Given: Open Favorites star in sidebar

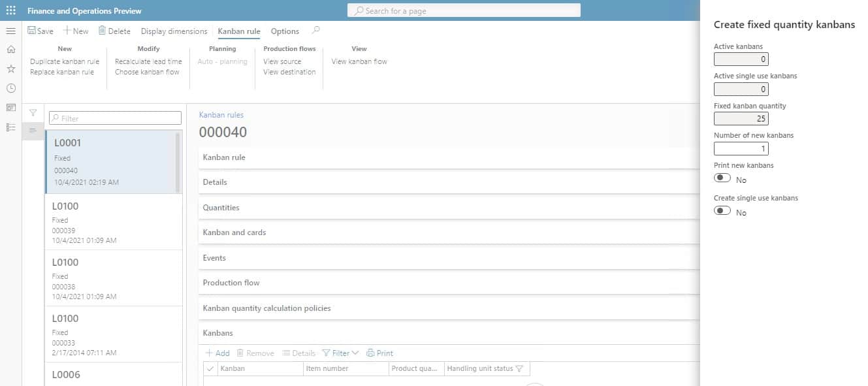Looking at the screenshot, I should click(x=10, y=69).
